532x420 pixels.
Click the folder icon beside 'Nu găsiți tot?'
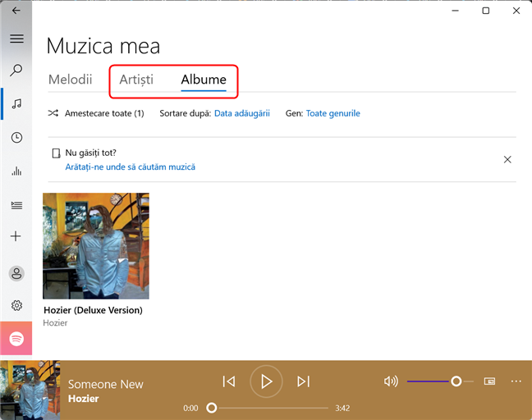[x=56, y=153]
